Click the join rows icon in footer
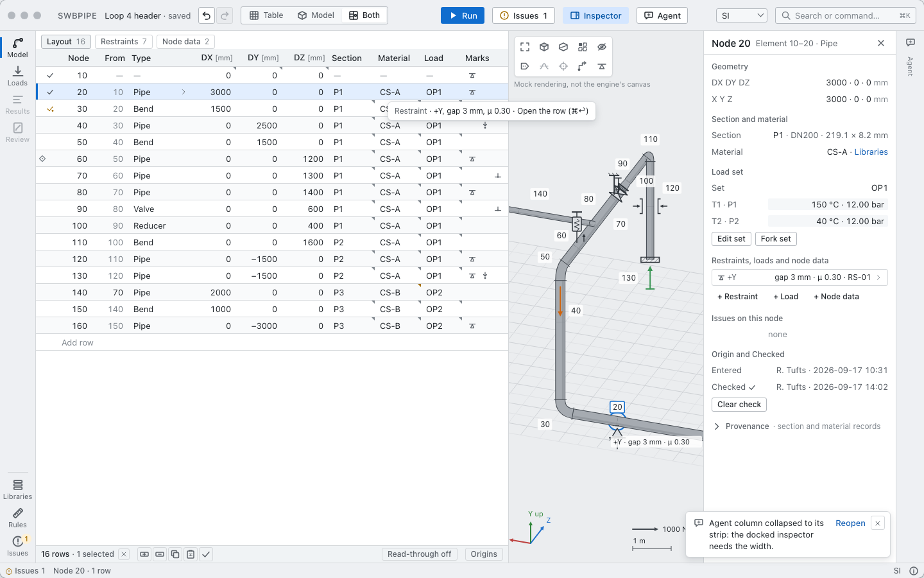 coord(144,554)
